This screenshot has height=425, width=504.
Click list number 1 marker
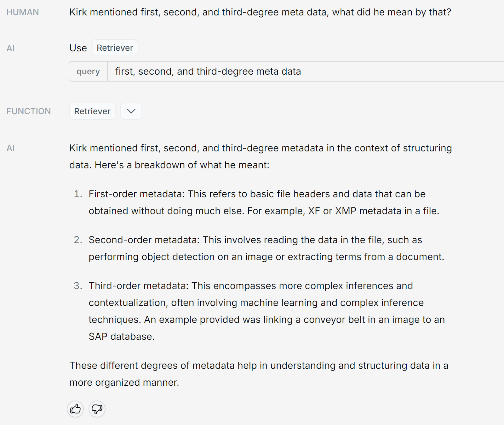point(78,194)
